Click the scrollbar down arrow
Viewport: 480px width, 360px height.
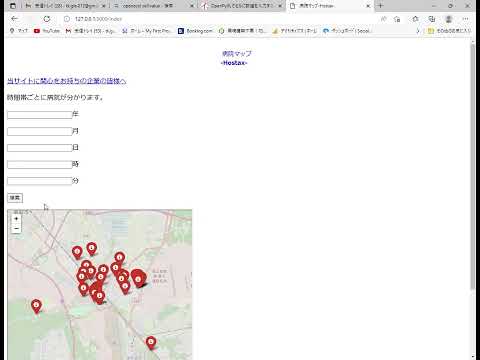[x=473, y=357]
